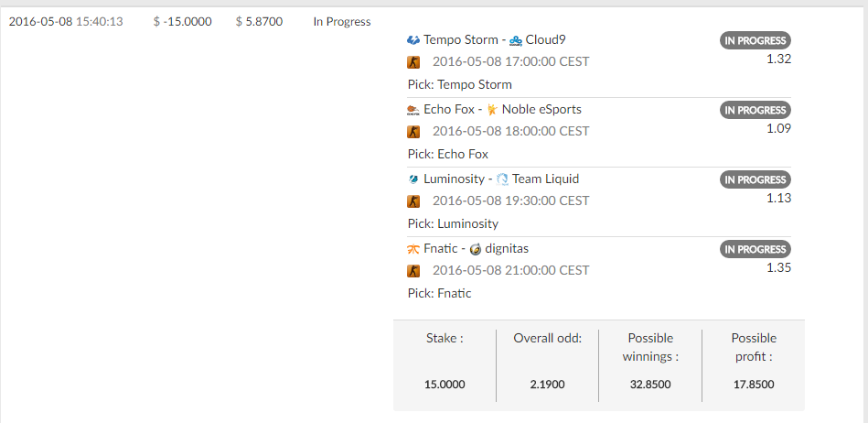Click IN PROGRESS badge for Tempo Storm match
The height and width of the screenshot is (423, 868).
point(755,40)
